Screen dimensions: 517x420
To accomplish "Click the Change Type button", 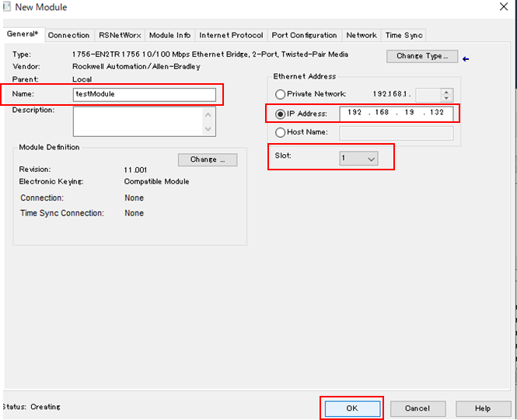I will [x=422, y=56].
